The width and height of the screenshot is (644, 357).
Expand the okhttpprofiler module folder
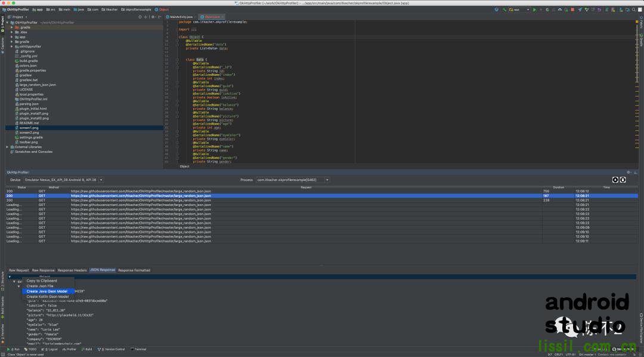pyautogui.click(x=12, y=47)
